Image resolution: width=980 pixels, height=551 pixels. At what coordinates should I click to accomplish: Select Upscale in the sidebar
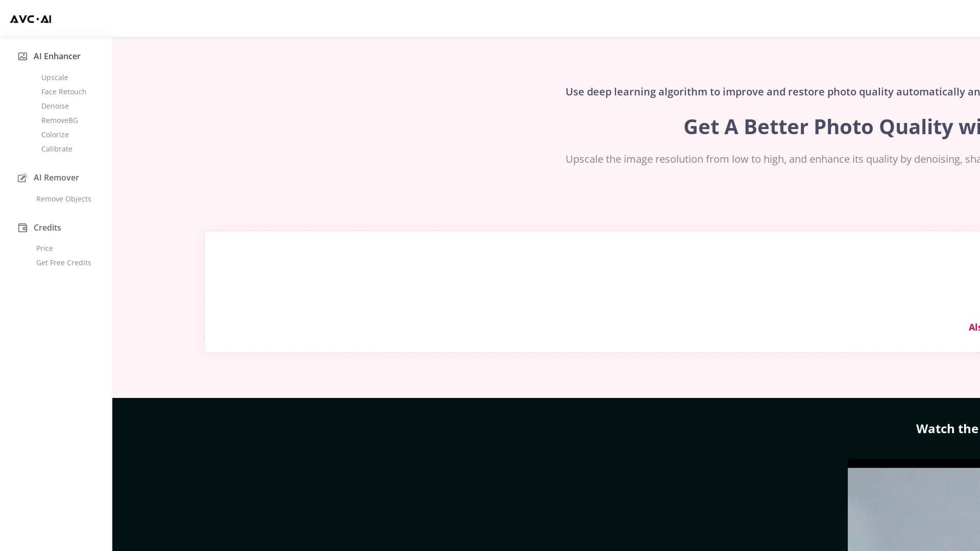[x=55, y=78]
